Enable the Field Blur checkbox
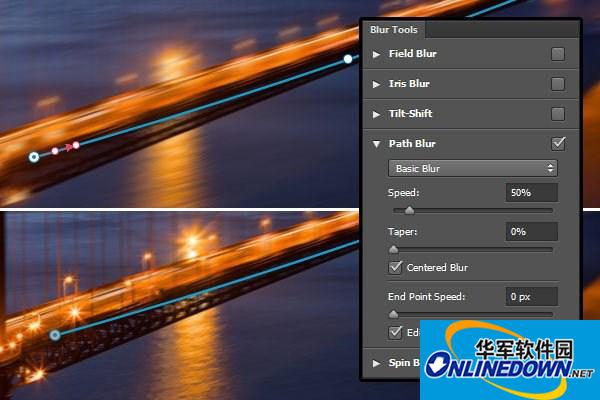This screenshot has width=600, height=400. (x=558, y=54)
